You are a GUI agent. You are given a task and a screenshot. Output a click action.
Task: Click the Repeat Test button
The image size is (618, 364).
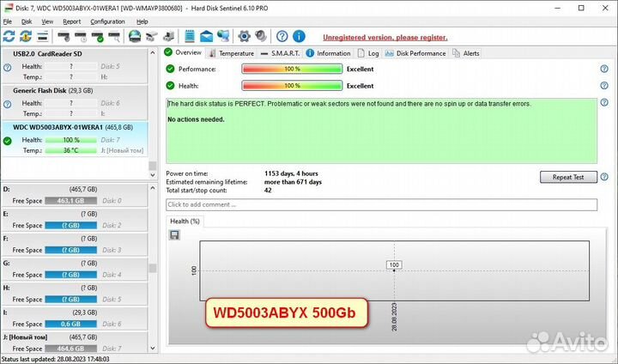coord(568,177)
